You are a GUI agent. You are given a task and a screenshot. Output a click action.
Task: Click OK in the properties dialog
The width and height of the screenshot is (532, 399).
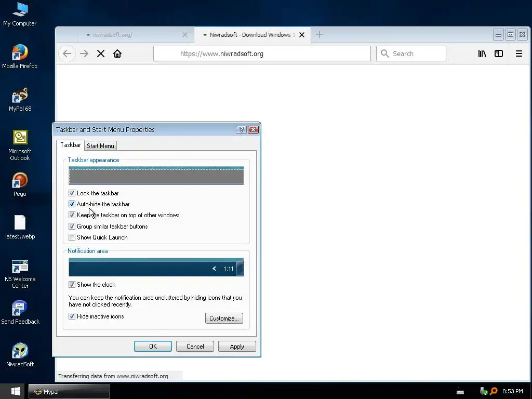pos(153,347)
